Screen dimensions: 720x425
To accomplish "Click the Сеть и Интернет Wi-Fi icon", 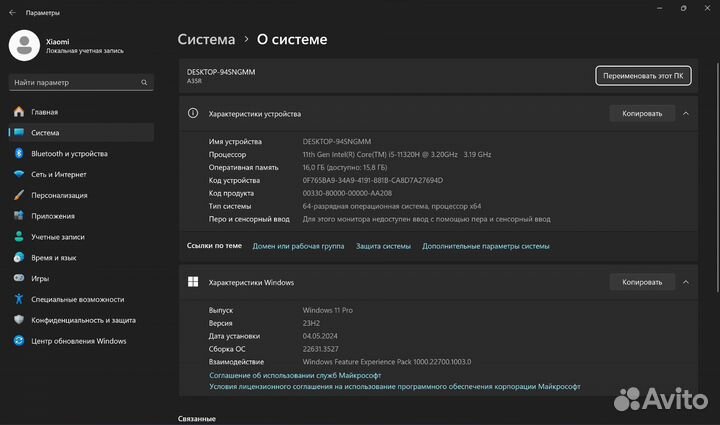I will click(x=19, y=174).
